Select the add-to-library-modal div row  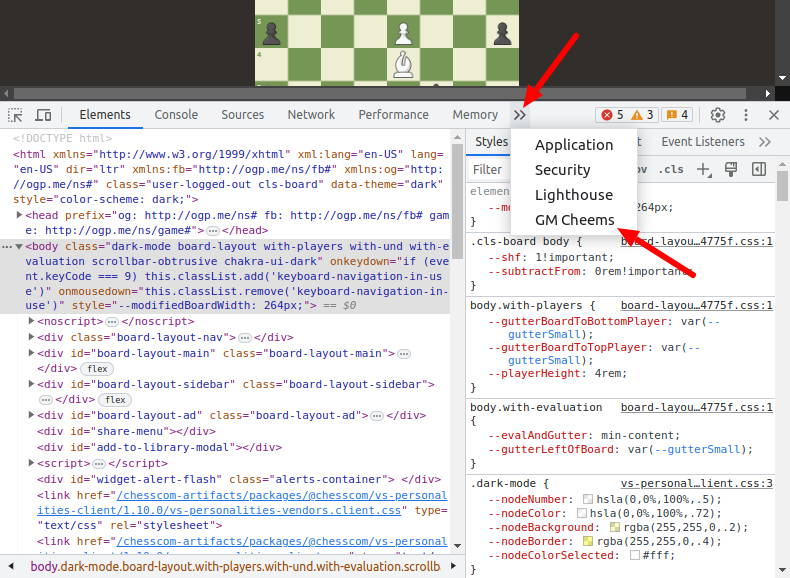pyautogui.click(x=160, y=447)
